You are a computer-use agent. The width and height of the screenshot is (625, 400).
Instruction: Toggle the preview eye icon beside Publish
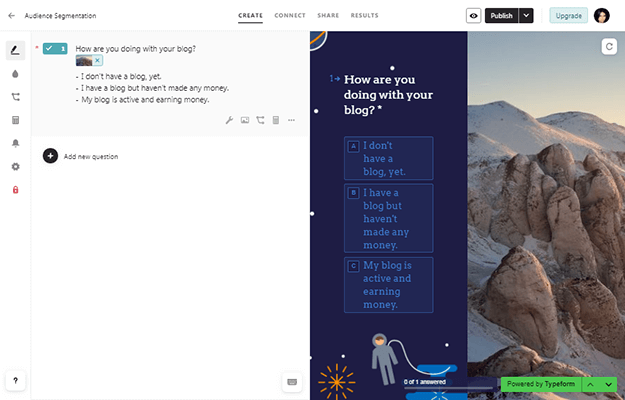click(x=473, y=16)
